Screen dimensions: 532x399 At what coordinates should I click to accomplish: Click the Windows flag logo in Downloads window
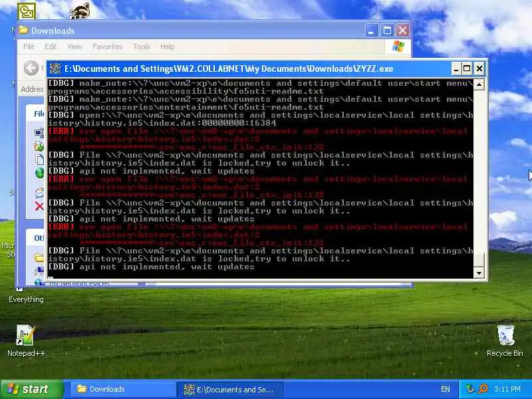[398, 47]
